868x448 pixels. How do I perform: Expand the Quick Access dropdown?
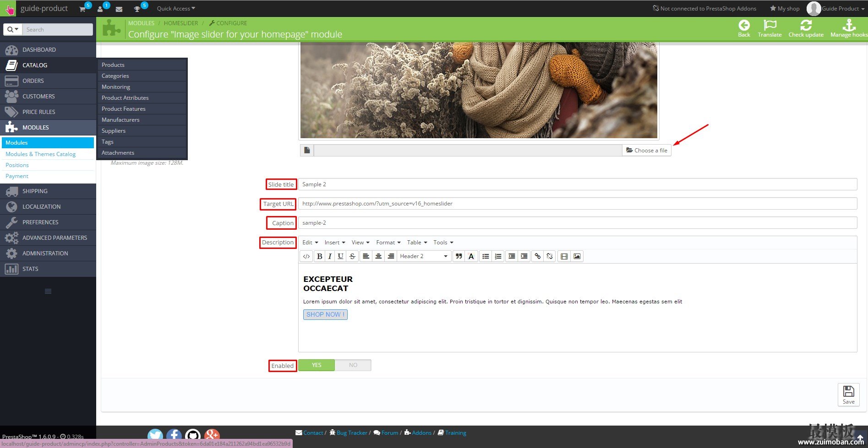(x=176, y=9)
